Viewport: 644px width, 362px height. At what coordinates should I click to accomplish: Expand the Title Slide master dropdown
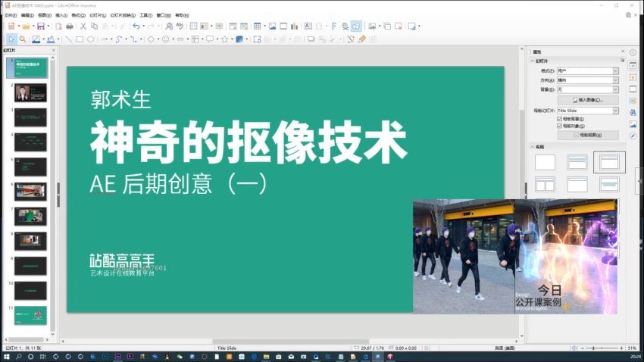point(615,111)
